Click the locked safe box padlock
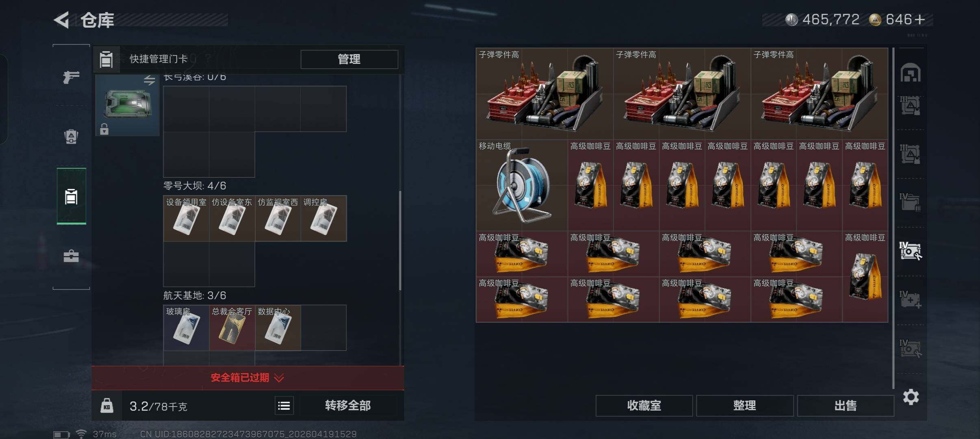 pos(104,129)
